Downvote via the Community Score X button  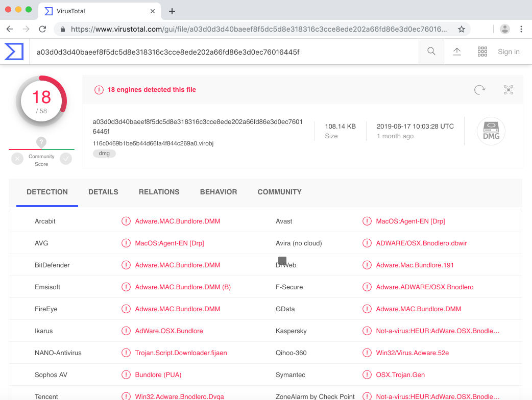17,159
